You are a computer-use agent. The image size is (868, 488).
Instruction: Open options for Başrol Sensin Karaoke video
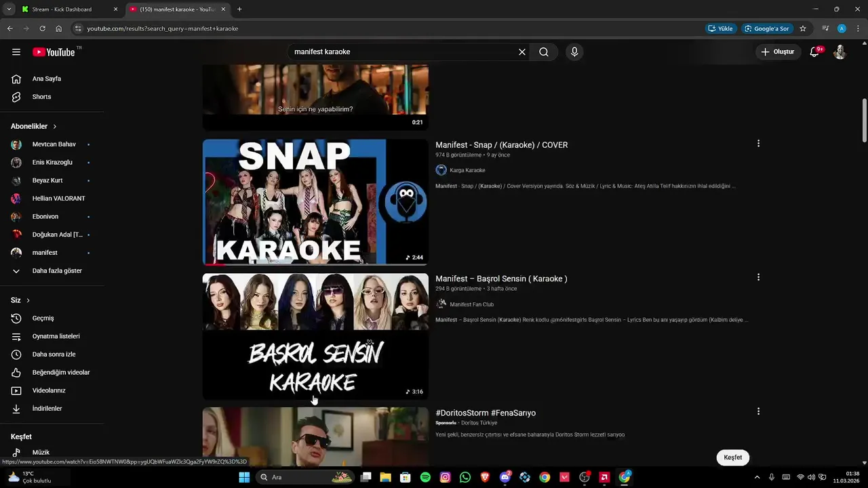tap(758, 277)
